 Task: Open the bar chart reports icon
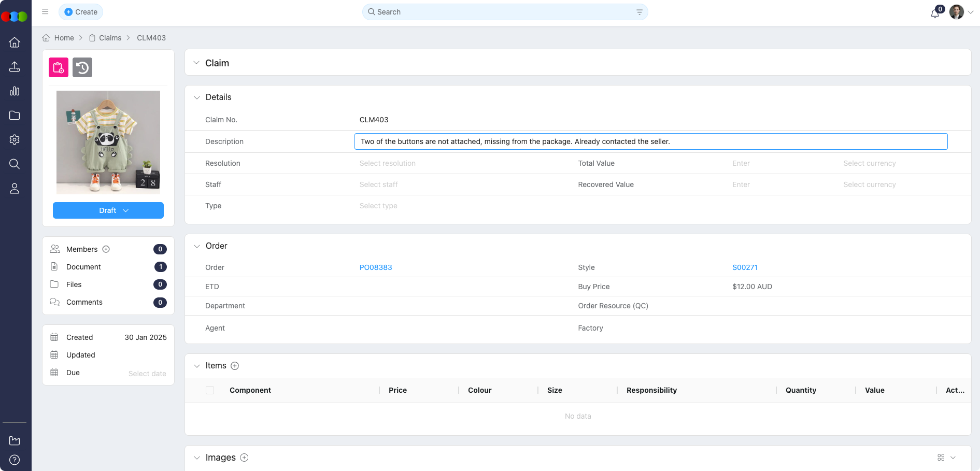coord(15,91)
